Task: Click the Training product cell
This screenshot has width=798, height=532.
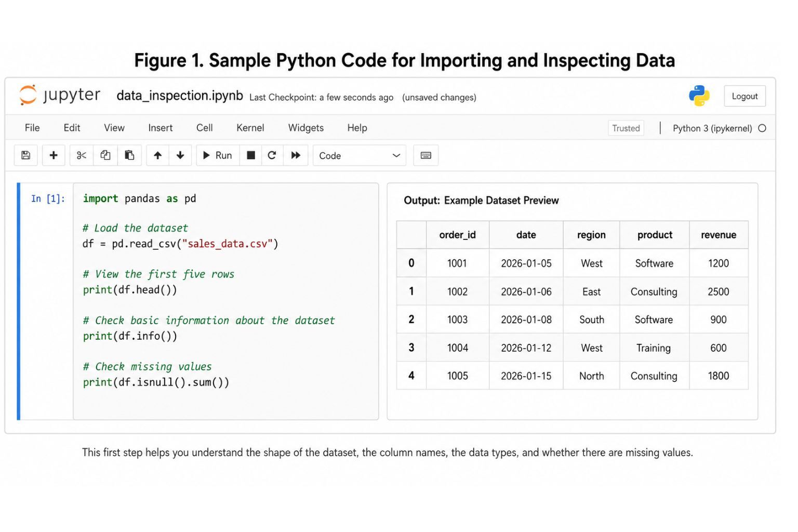Action: click(x=654, y=348)
